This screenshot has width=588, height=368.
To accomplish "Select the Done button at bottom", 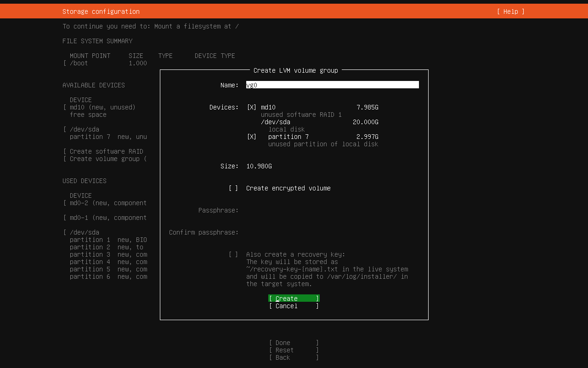I will point(294,343).
